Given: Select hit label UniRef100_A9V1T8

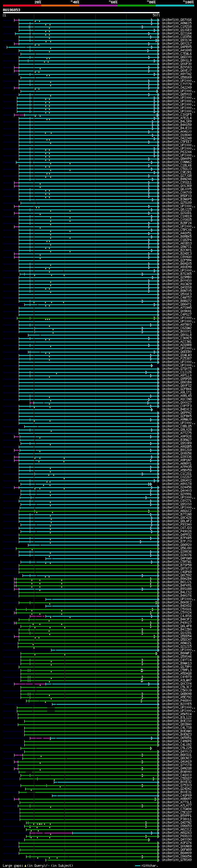Looking at the screenshot, I should click(177, 484).
